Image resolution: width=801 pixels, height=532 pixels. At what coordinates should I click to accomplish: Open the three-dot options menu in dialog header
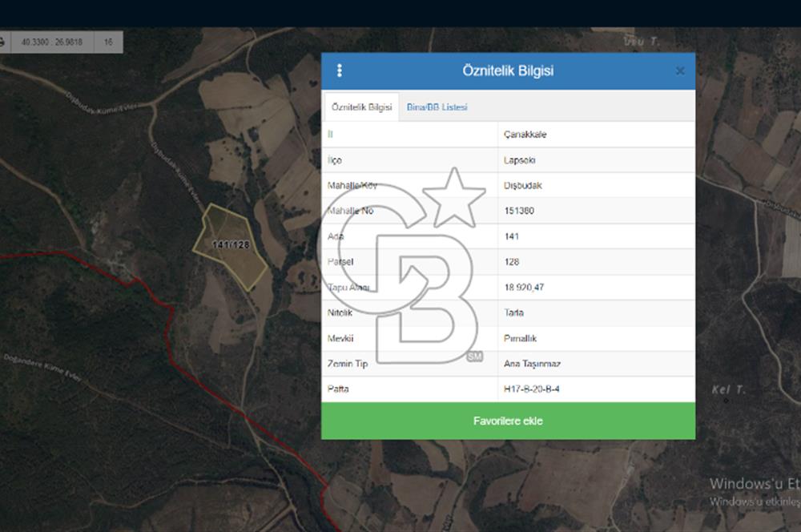[340, 71]
